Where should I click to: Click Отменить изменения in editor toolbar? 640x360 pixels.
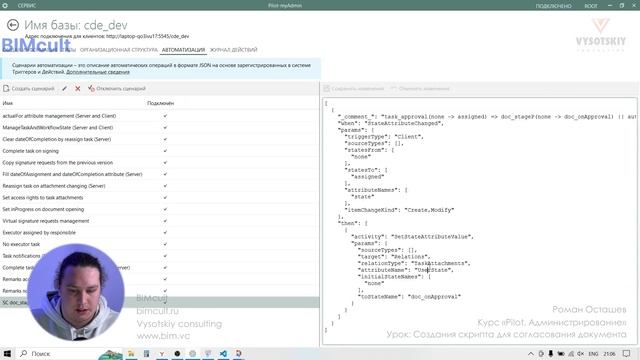pos(420,89)
